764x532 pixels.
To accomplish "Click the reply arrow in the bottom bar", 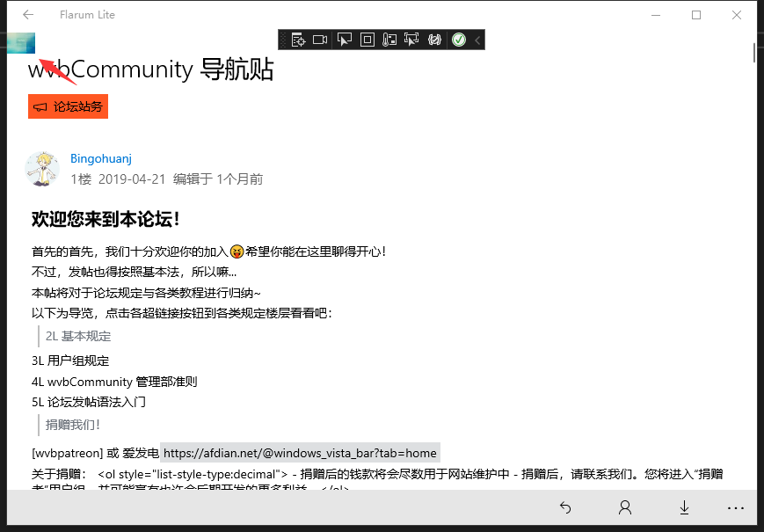I will pyautogui.click(x=565, y=507).
